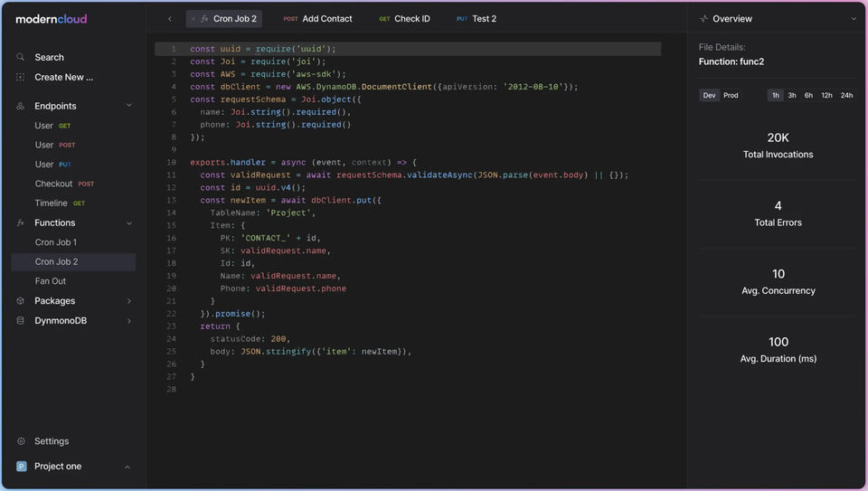
Task: Click the TableName: 'Project' code line
Action: point(263,212)
